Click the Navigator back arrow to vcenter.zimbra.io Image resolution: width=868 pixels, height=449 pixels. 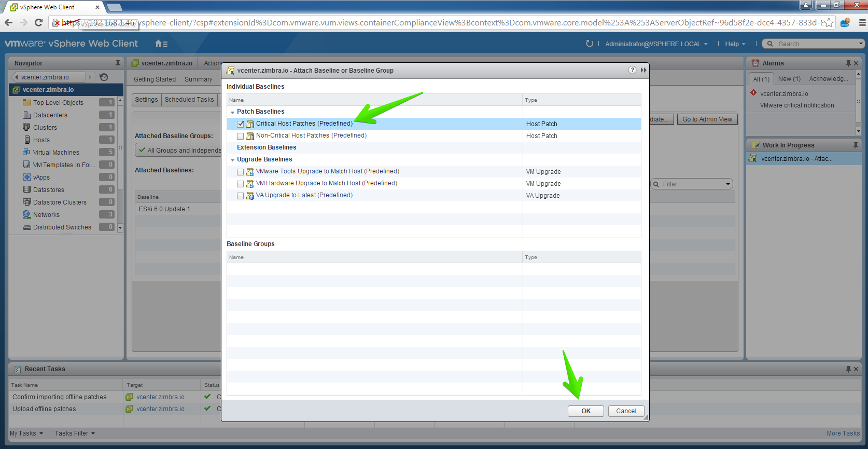click(x=17, y=77)
